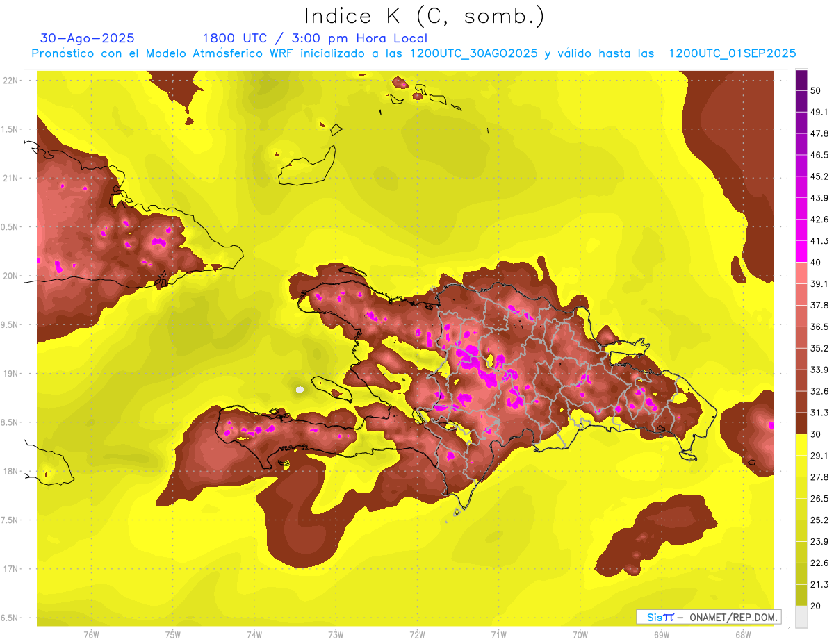Click the "73W" longitude label
Image resolution: width=834 pixels, height=644 pixels.
[x=336, y=635]
